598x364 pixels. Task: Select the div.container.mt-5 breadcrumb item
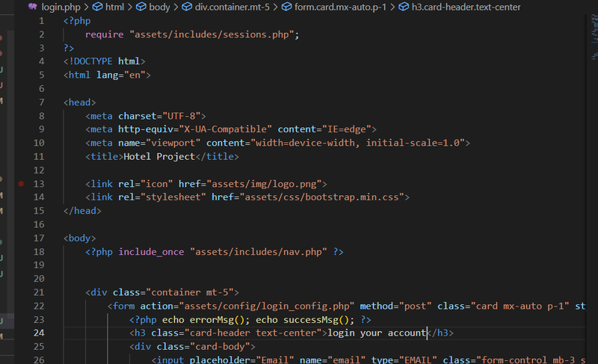coord(232,7)
